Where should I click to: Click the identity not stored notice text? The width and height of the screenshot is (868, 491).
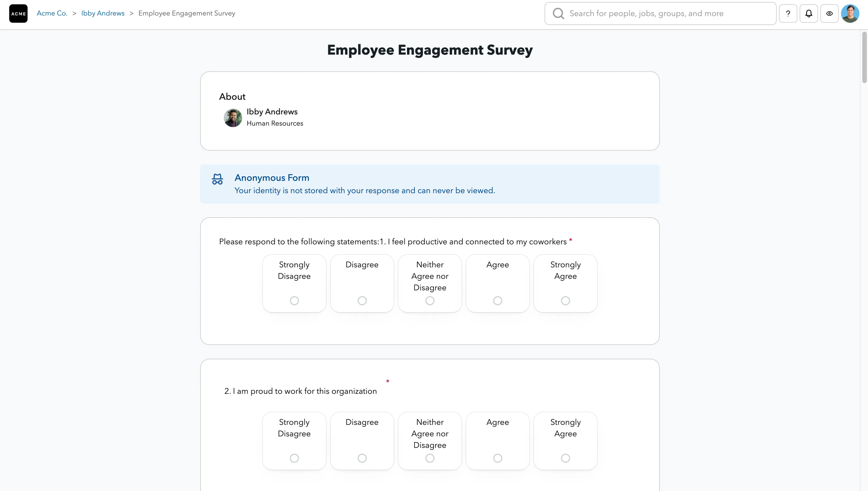click(x=364, y=191)
